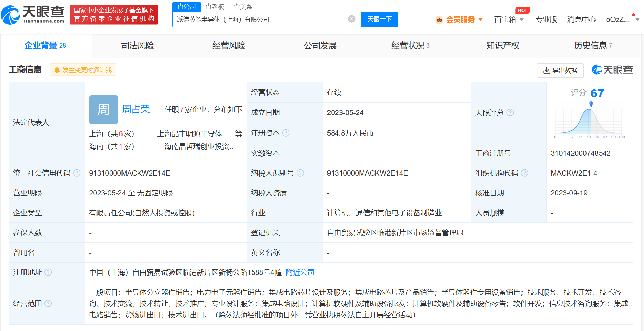Click the 国家中小企业发展子基金旗下 red banner

(x=114, y=15)
